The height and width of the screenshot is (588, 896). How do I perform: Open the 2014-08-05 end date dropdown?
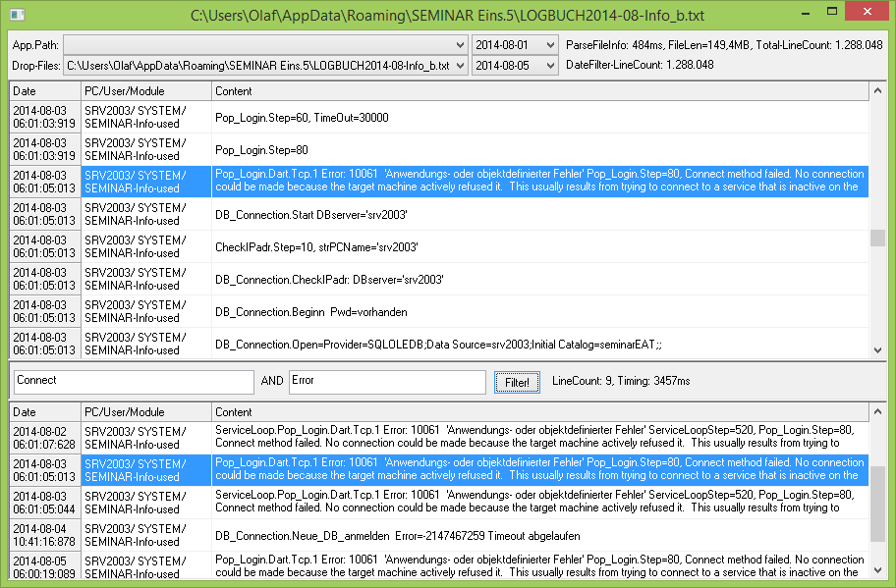pos(549,65)
